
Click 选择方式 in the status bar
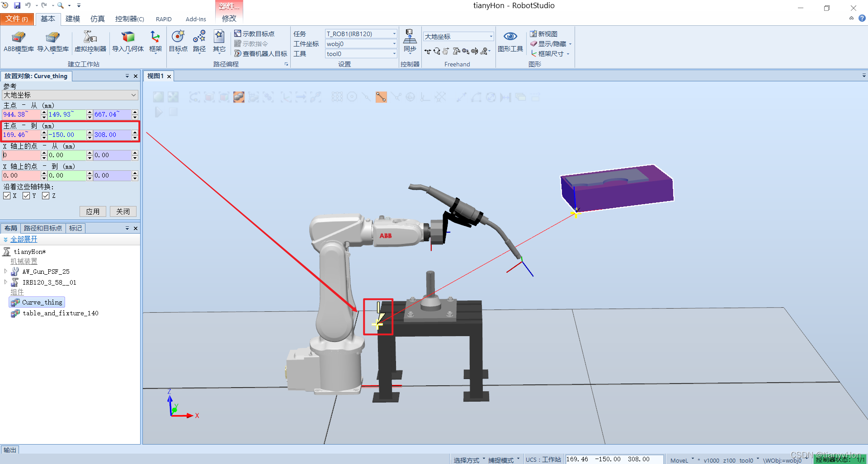pyautogui.click(x=466, y=460)
